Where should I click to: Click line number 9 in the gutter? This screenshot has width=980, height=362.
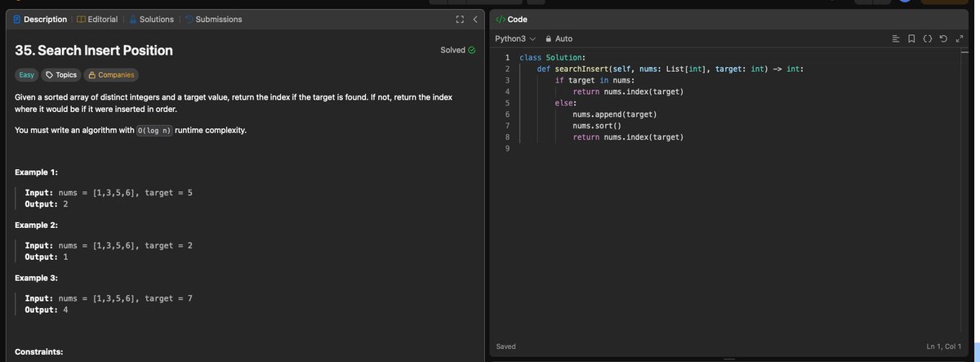coord(507,149)
